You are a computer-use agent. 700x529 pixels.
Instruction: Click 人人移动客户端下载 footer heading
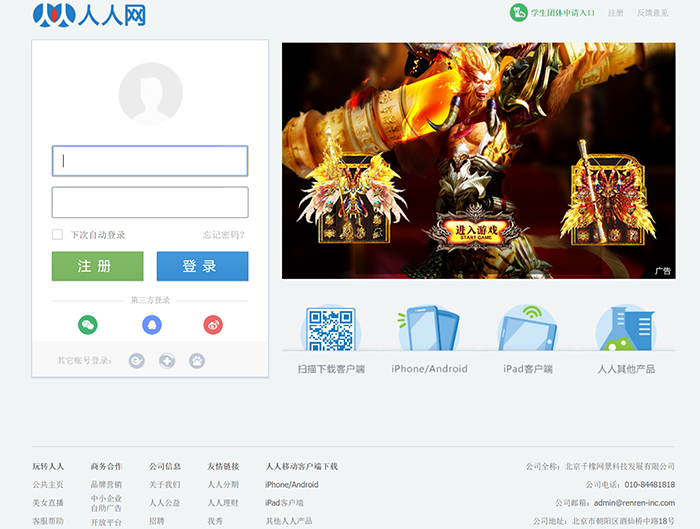click(x=302, y=466)
